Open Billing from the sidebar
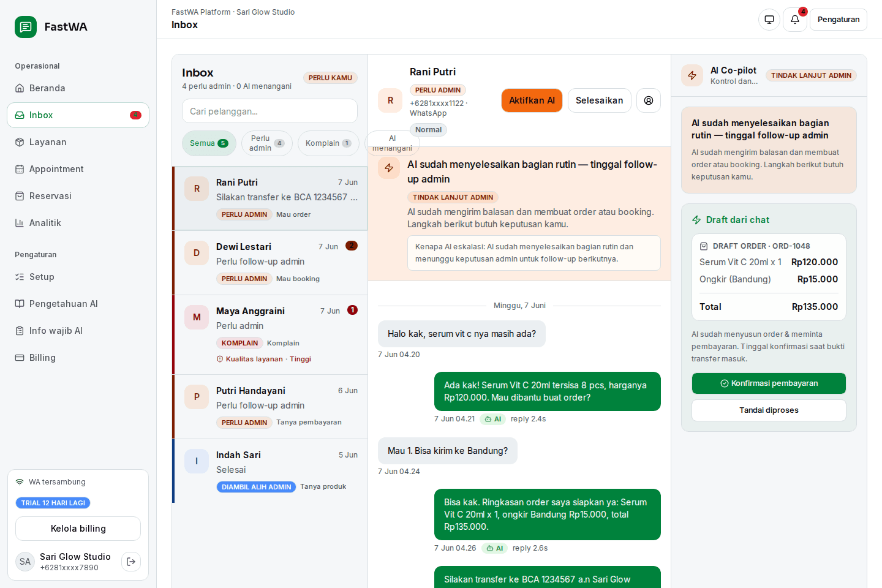Screen dimensions: 882x588 78,358
